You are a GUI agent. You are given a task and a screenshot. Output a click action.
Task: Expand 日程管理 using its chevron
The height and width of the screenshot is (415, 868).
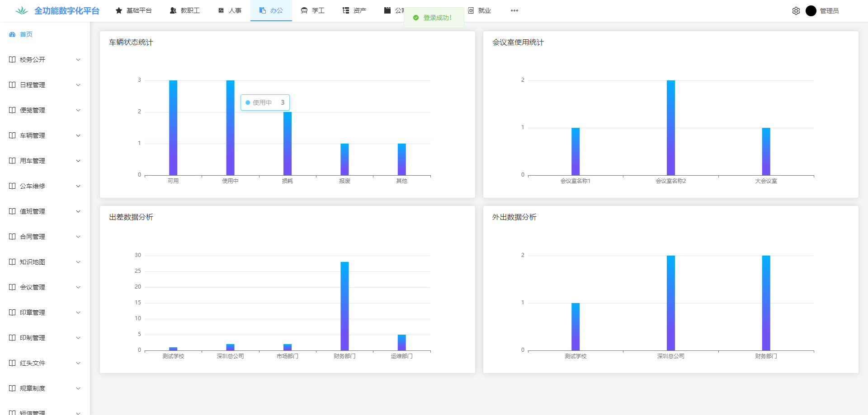(78, 85)
